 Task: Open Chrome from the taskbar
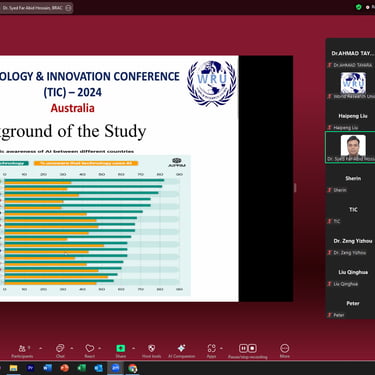coord(132,368)
